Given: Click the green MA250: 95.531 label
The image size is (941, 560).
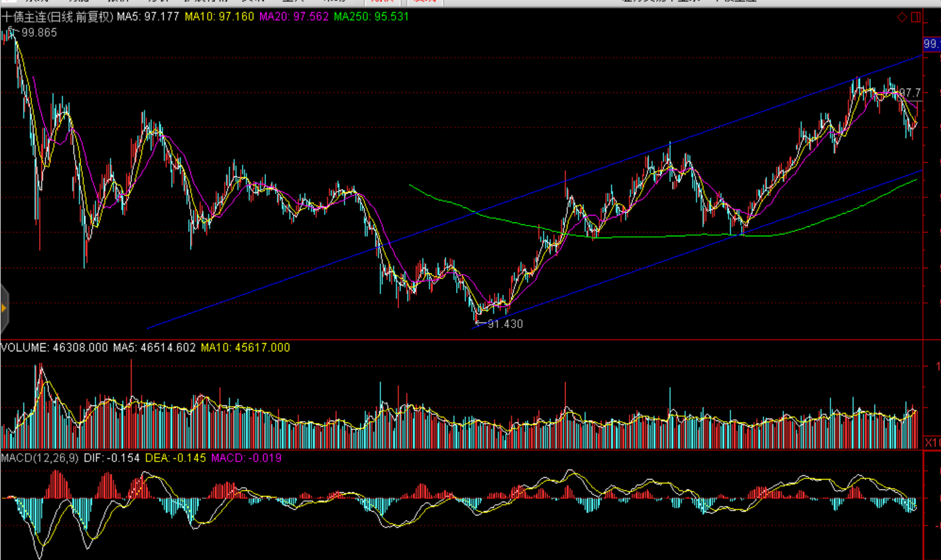Looking at the screenshot, I should [371, 17].
